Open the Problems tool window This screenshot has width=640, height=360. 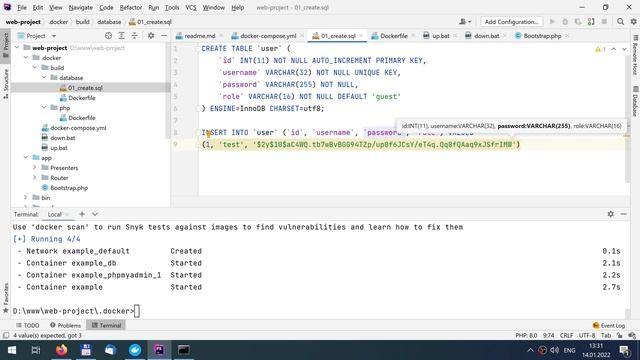(65, 325)
